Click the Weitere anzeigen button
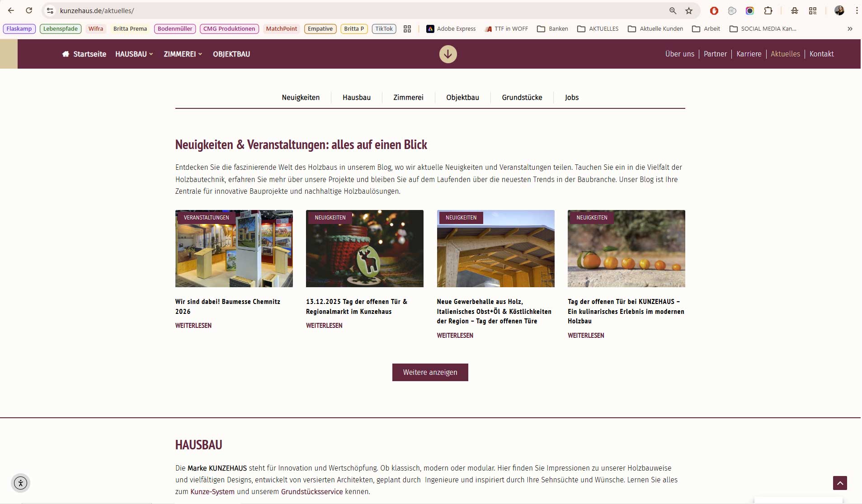This screenshot has height=504, width=862. (430, 372)
